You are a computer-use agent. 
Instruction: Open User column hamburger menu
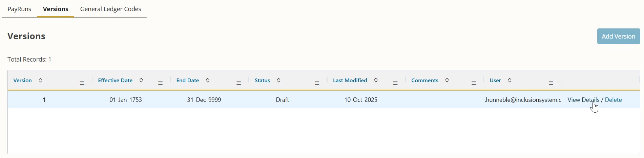(551, 83)
